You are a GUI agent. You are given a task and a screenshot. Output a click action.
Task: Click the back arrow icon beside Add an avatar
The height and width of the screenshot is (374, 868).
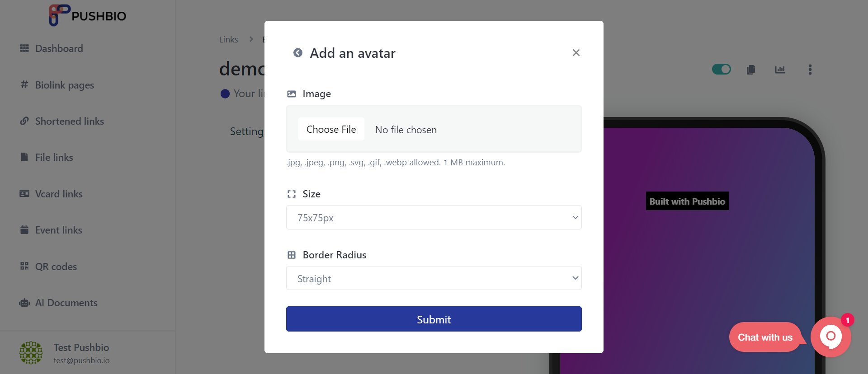tap(297, 53)
